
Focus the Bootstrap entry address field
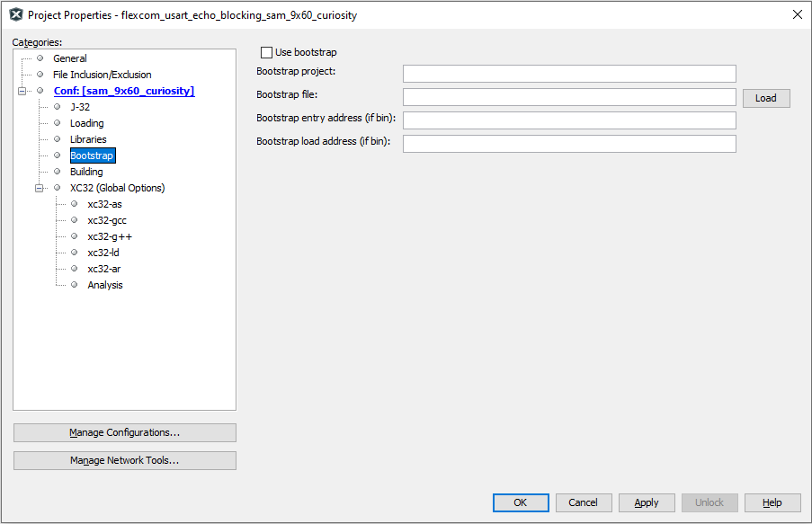[568, 120]
